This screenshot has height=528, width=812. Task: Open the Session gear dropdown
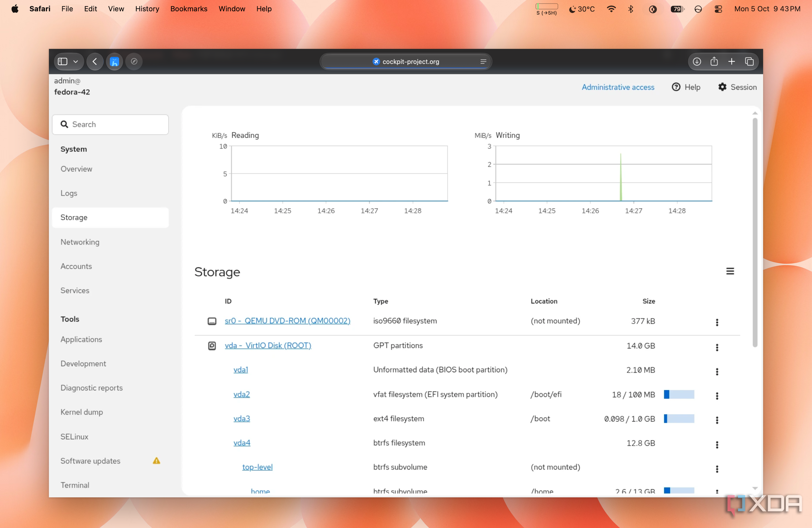(x=737, y=87)
